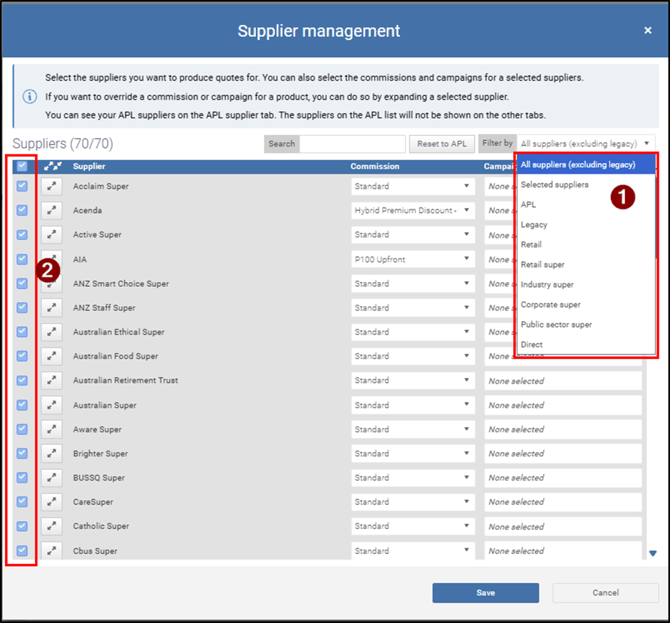Close the Supplier management dialog
The image size is (670, 623).
(647, 31)
